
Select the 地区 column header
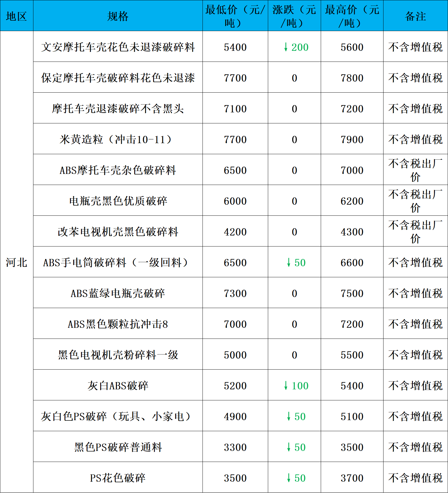click(17, 16)
